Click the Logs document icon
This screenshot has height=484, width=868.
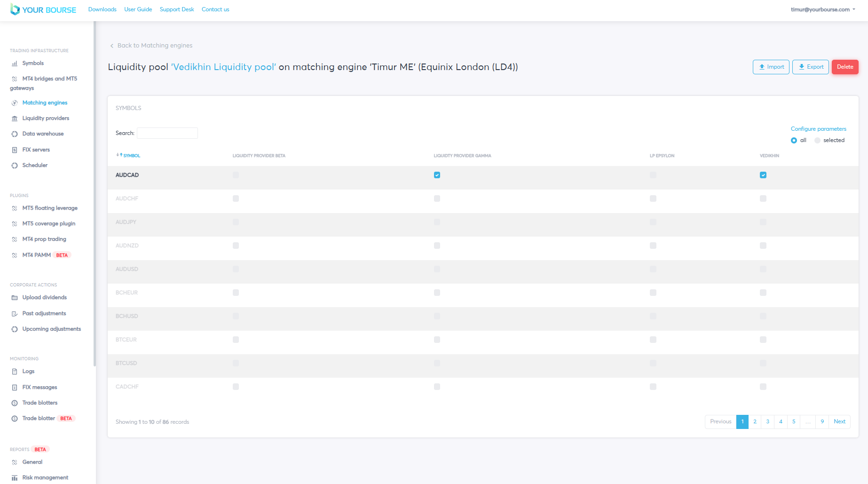(15, 372)
